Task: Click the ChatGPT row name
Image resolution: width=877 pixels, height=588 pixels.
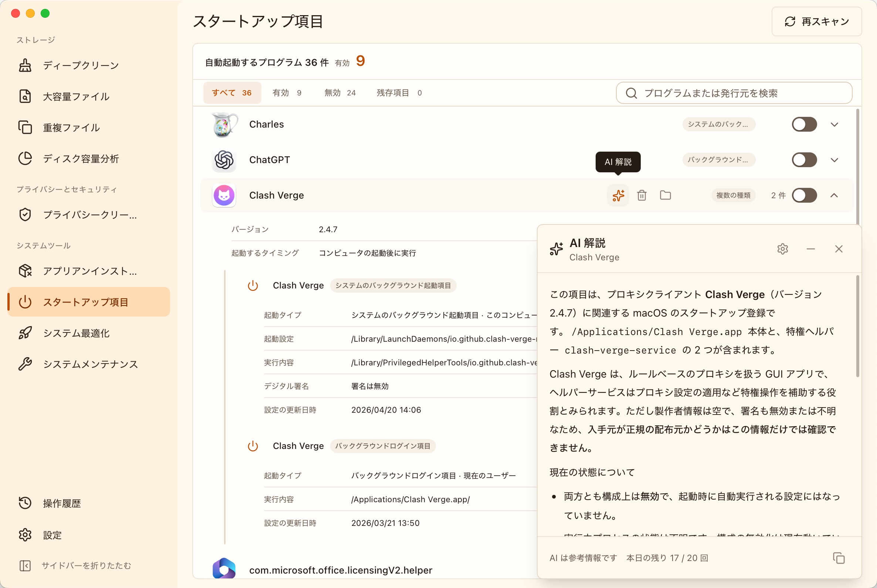Action: [269, 160]
